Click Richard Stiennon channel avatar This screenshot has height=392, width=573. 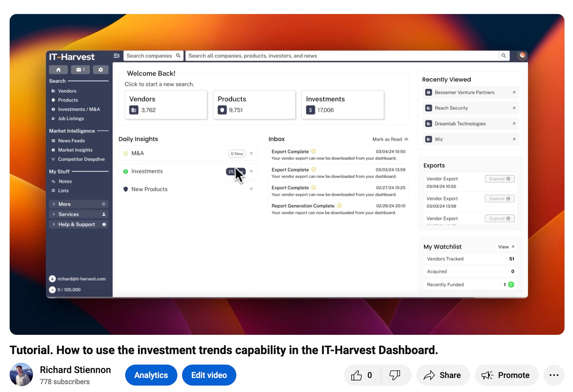click(21, 374)
